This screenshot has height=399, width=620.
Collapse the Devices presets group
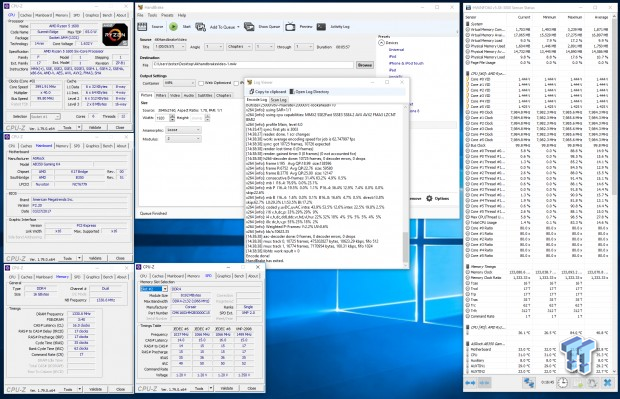(x=382, y=43)
